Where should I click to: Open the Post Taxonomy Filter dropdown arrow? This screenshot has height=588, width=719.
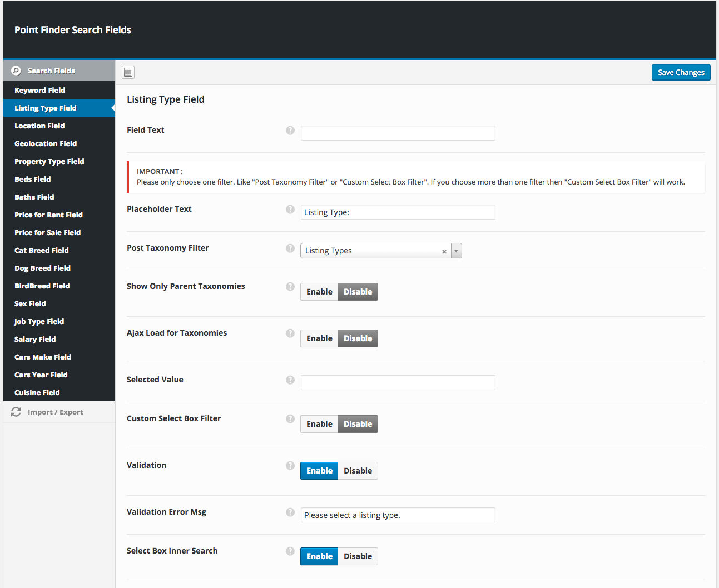coord(456,251)
